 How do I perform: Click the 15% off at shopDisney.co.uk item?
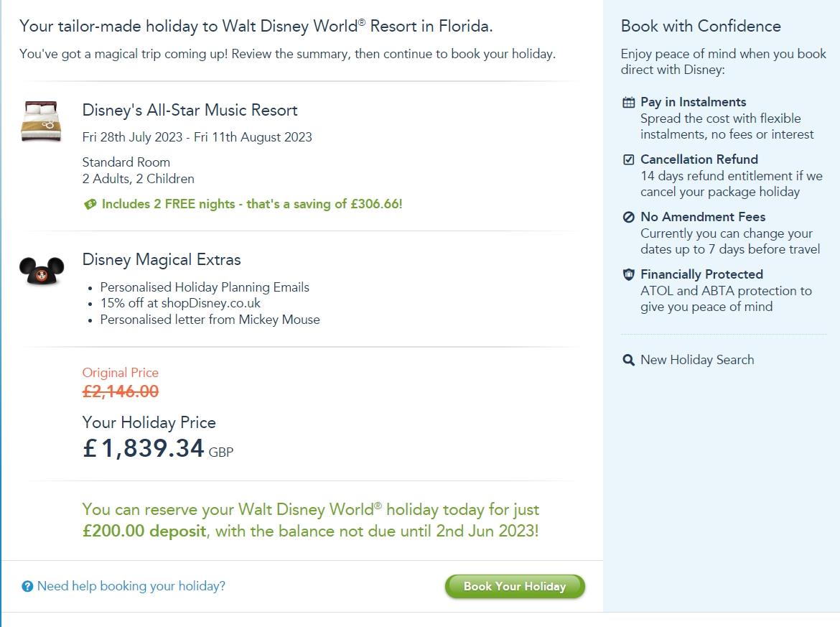(180, 303)
